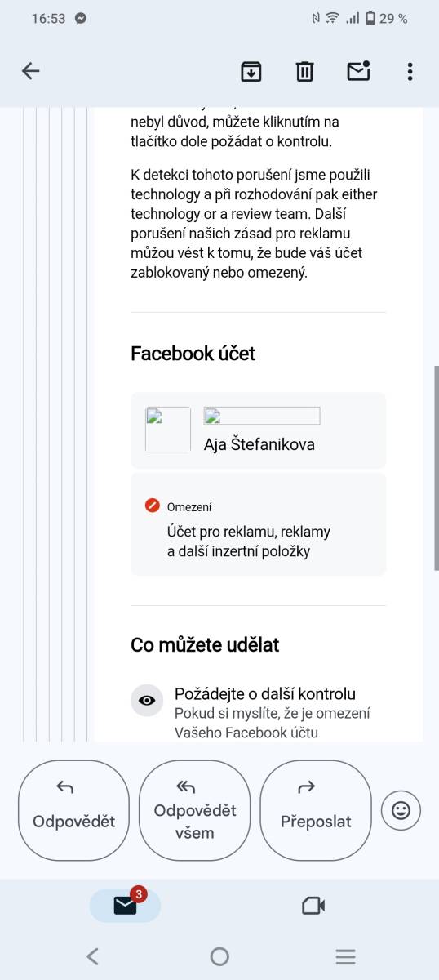This screenshot has width=439, height=980.
Task: Tap Android back navigation chevron
Action: [x=92, y=956]
